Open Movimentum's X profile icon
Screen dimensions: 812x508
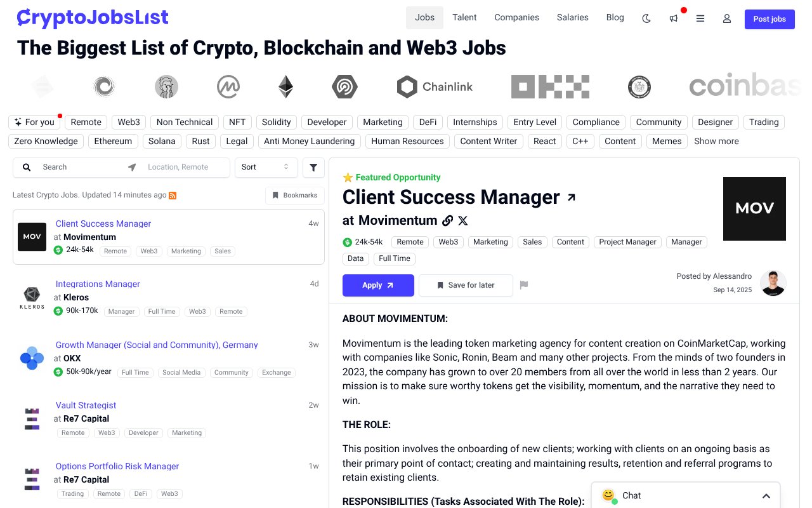point(462,220)
